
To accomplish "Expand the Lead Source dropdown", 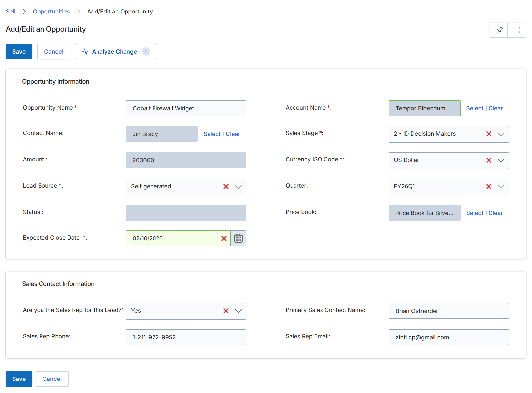I will point(238,187).
